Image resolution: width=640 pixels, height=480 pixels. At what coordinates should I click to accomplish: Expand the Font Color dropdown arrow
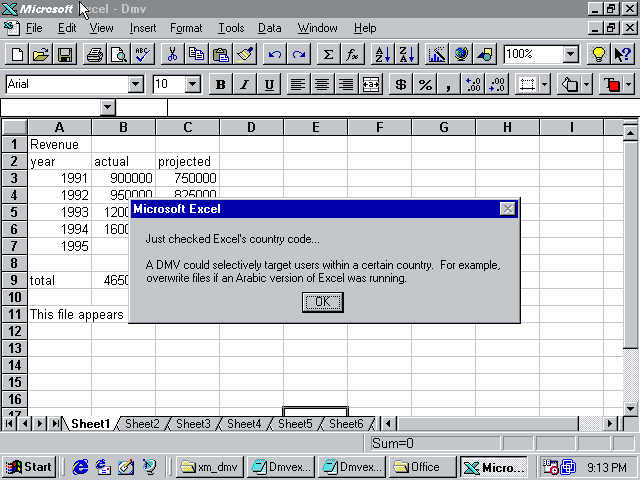pyautogui.click(x=628, y=84)
